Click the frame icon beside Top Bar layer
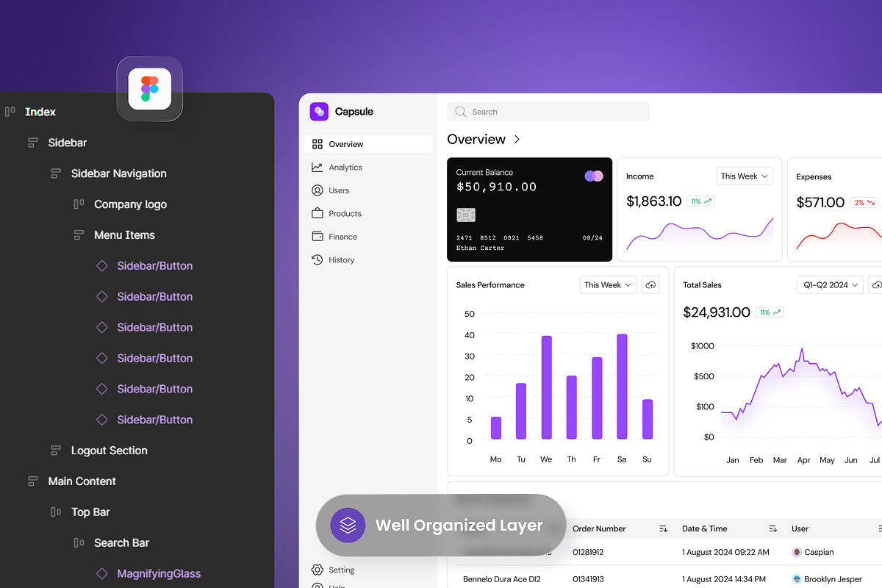882x588 pixels. [56, 512]
